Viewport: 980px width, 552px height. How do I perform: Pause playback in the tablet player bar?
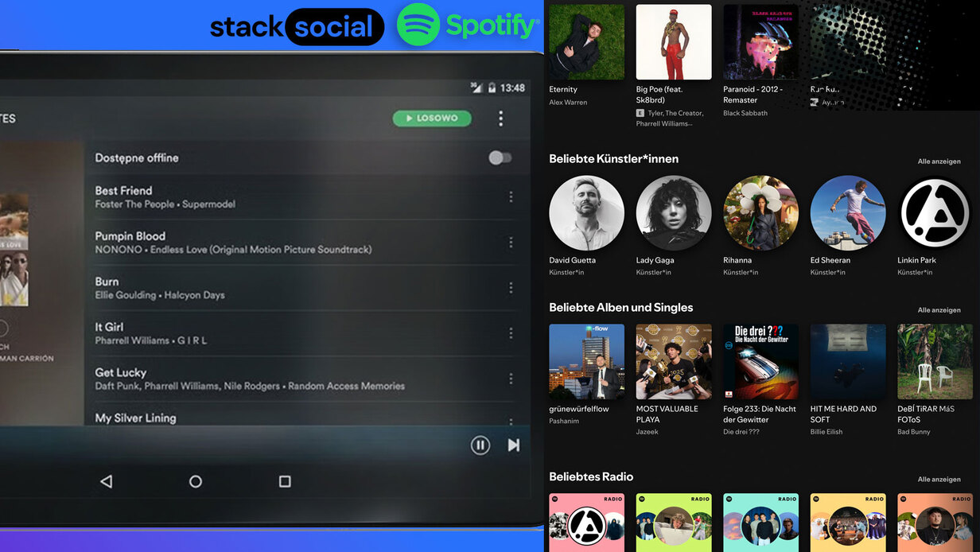point(480,445)
